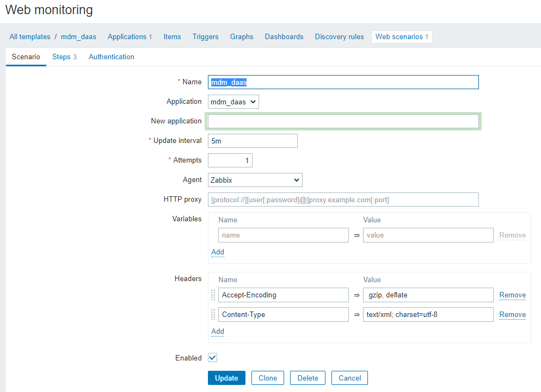
Task: Expand the Agent dropdown
Action: click(255, 180)
